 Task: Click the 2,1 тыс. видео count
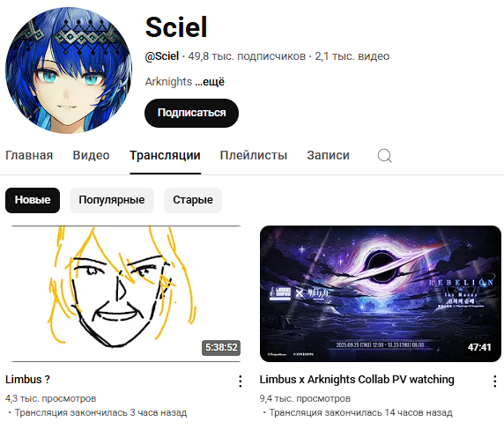click(x=352, y=56)
